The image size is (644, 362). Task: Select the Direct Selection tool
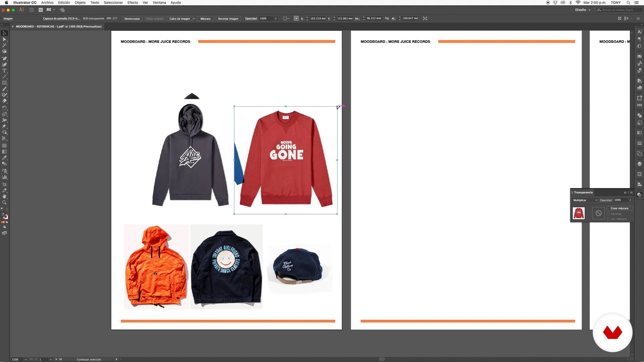pyautogui.click(x=4, y=39)
